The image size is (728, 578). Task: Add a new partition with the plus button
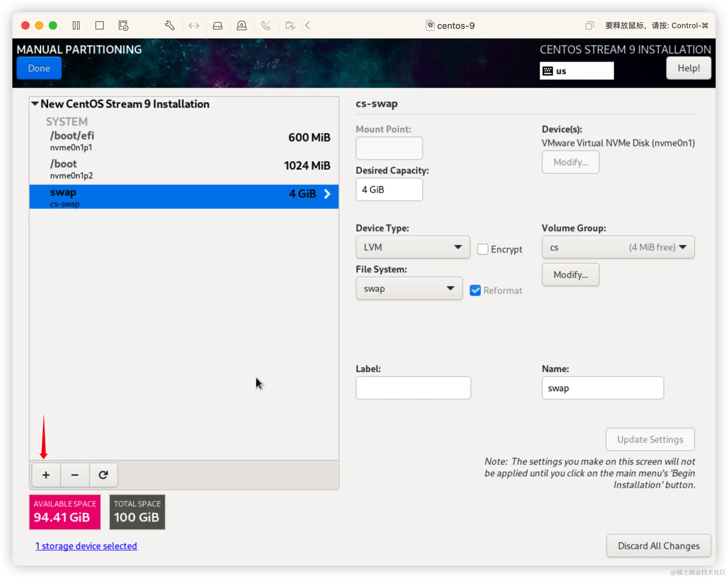pos(46,475)
